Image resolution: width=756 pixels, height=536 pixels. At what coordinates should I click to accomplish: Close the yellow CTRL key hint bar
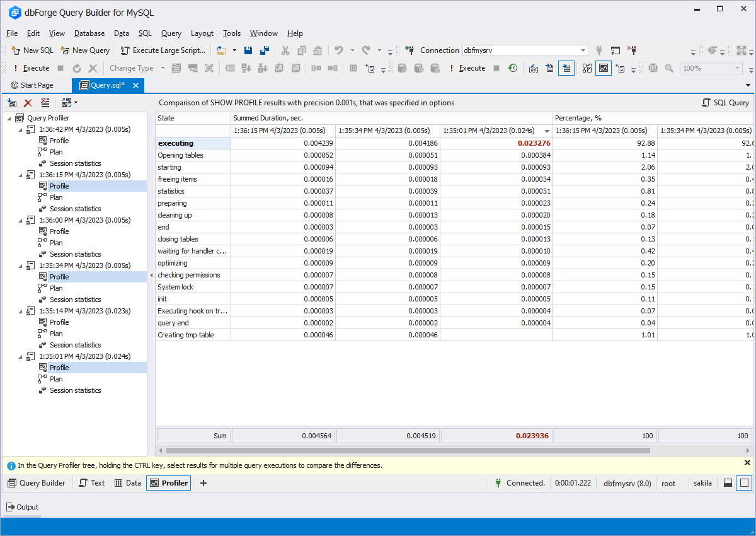click(x=748, y=463)
